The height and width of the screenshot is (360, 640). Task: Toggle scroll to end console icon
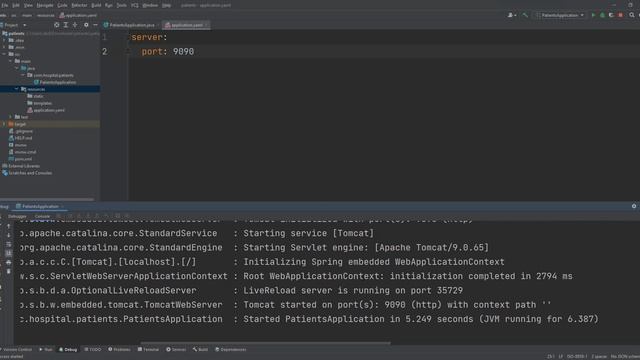9,253
